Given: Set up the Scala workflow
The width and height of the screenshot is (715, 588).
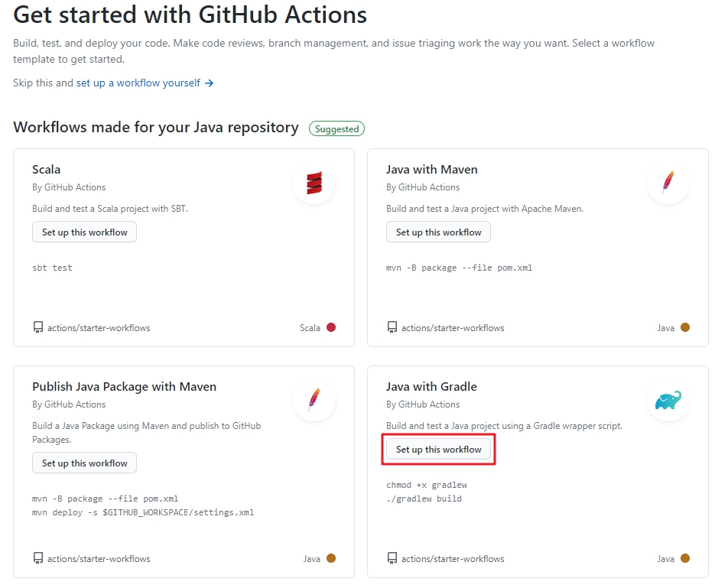Looking at the screenshot, I should coord(84,232).
